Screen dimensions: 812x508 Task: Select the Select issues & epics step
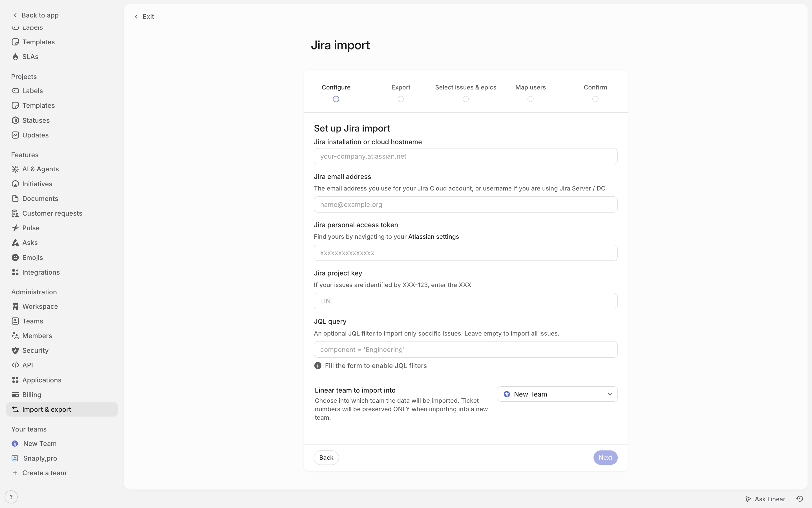(x=465, y=93)
